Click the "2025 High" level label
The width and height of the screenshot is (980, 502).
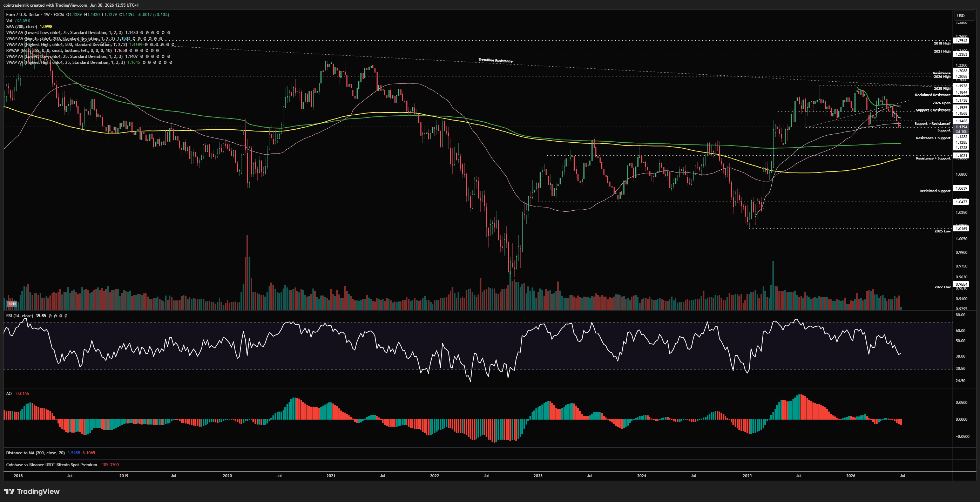[942, 89]
